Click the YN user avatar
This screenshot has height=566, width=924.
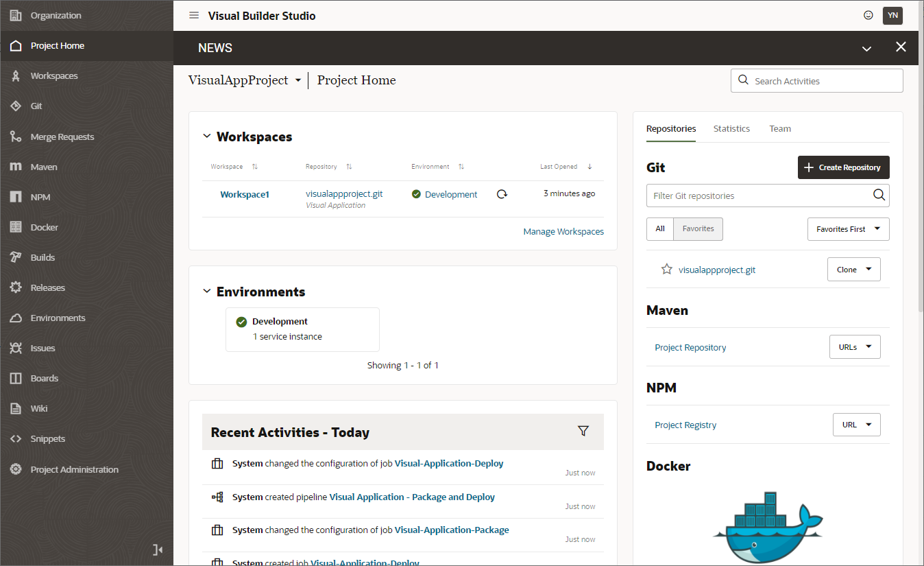coord(892,15)
